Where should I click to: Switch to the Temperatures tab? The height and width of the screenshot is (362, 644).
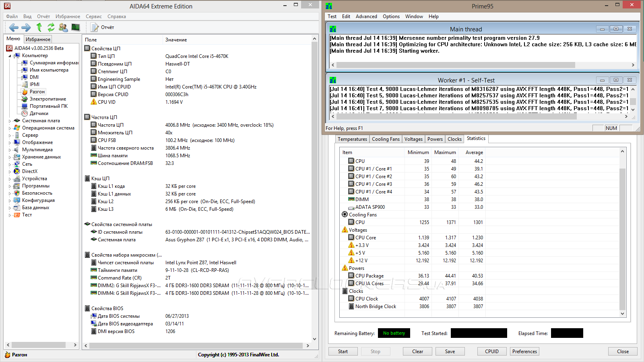coord(352,139)
